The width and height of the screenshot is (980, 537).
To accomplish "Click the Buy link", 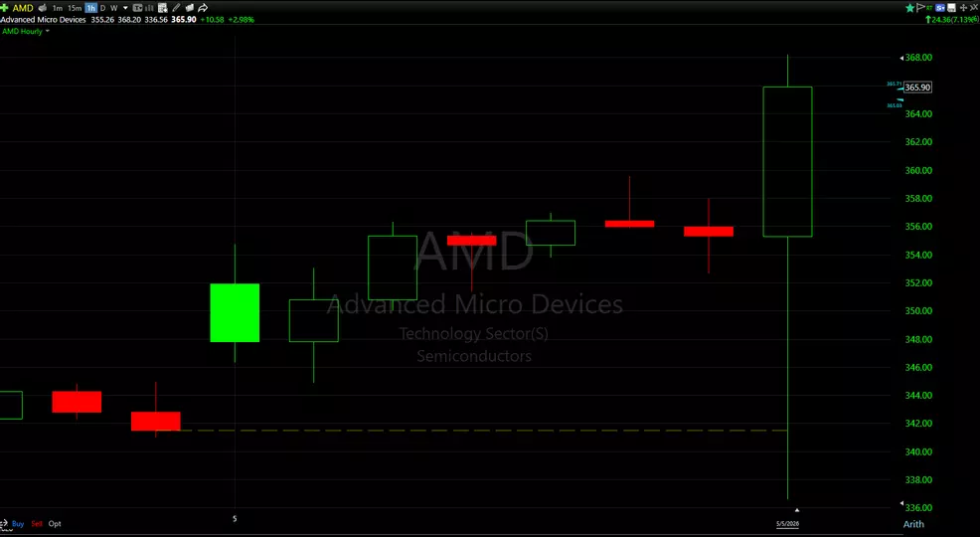I will [x=18, y=524].
